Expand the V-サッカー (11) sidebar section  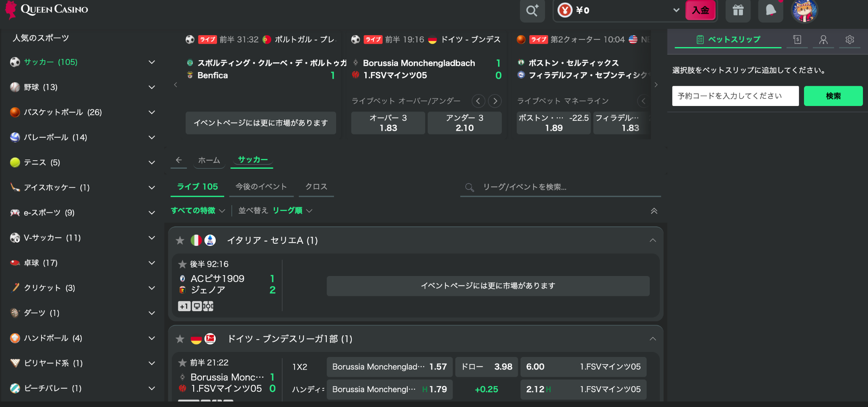[x=152, y=238]
